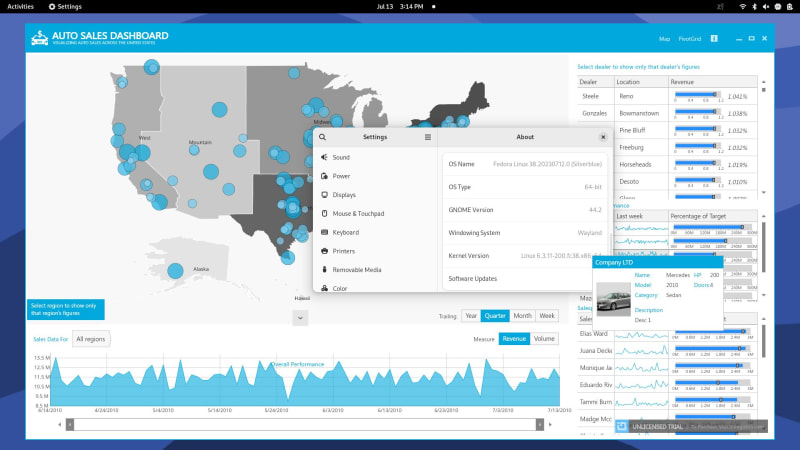The image size is (800, 450).
Task: Open the Settings hamburger menu
Action: (428, 137)
